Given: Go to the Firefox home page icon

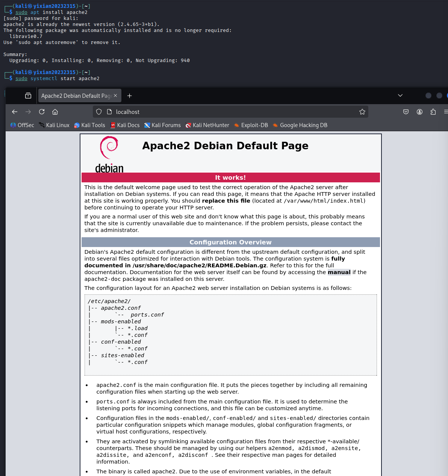Looking at the screenshot, I should [x=55, y=112].
